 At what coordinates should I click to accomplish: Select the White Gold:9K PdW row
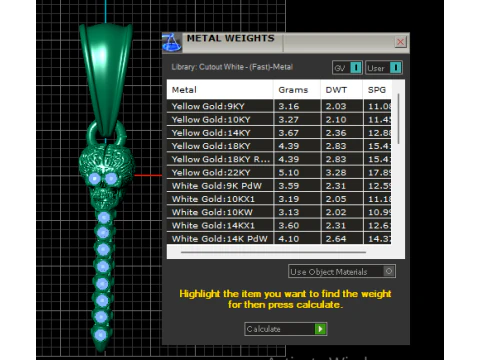[279, 186]
